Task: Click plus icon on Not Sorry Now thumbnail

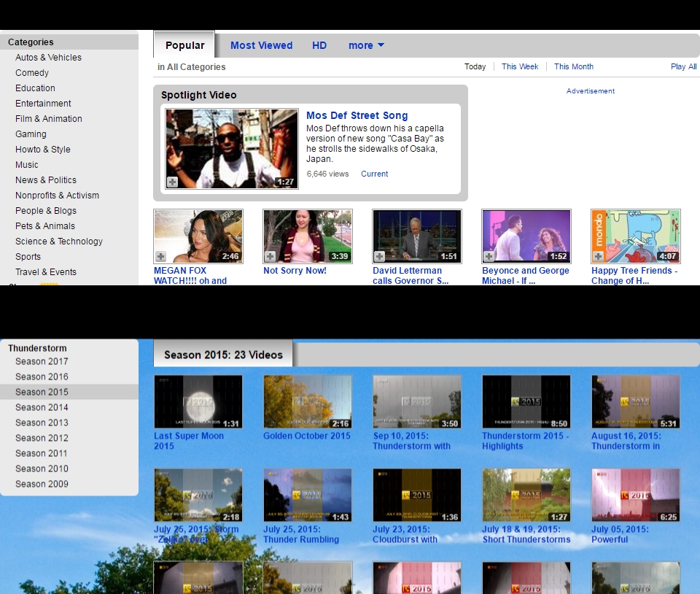Action: coord(270,256)
